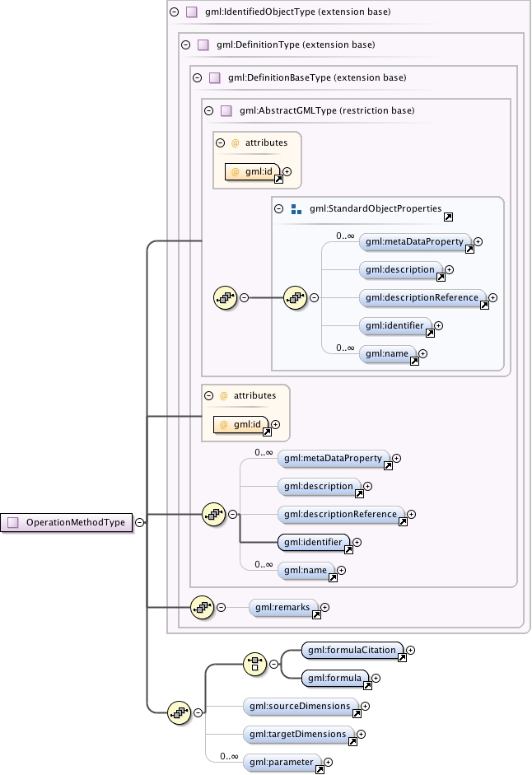Viewport: 532px width, 775px height.
Task: Click the purple type icon of gml:DefinitionType
Action: (x=203, y=45)
